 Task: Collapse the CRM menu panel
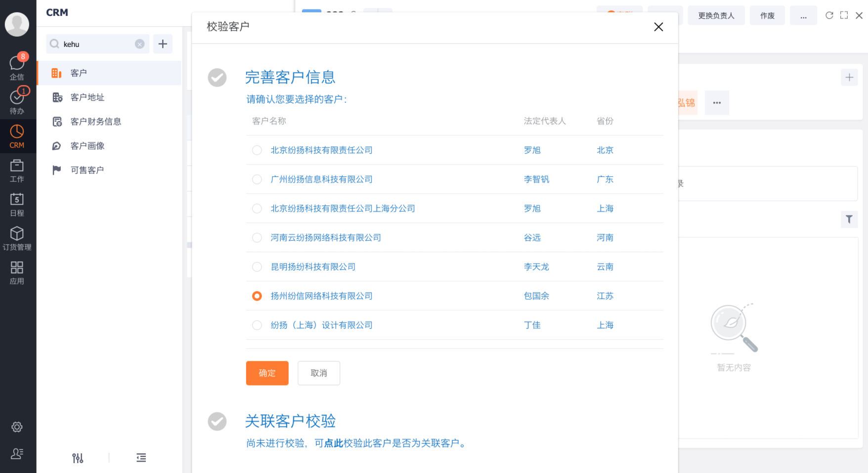pos(141,458)
